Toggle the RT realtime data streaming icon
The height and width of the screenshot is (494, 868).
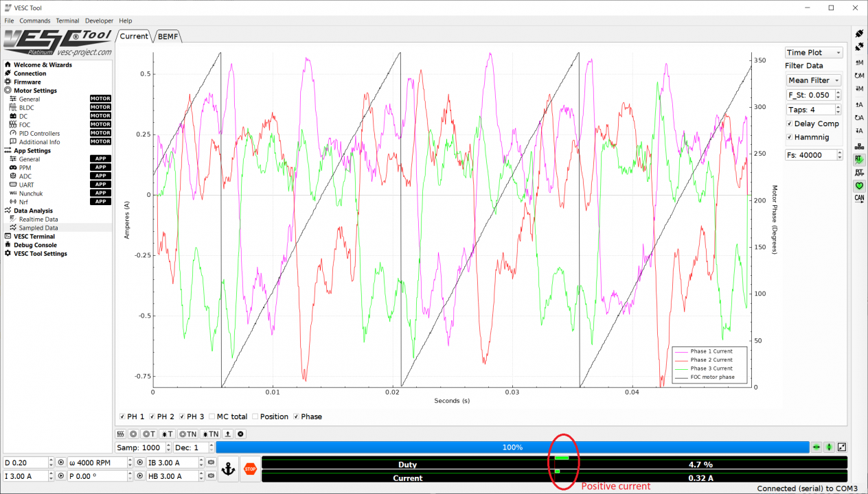pyautogui.click(x=859, y=159)
